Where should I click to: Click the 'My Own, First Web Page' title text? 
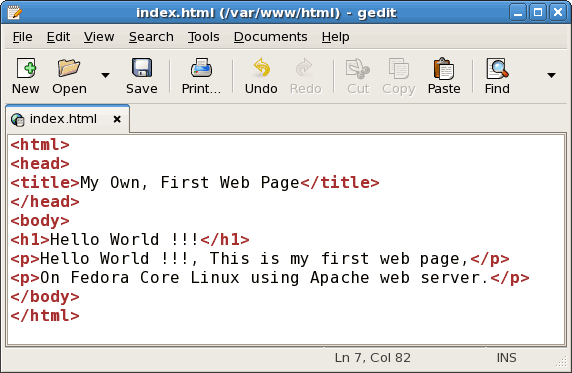coord(190,183)
